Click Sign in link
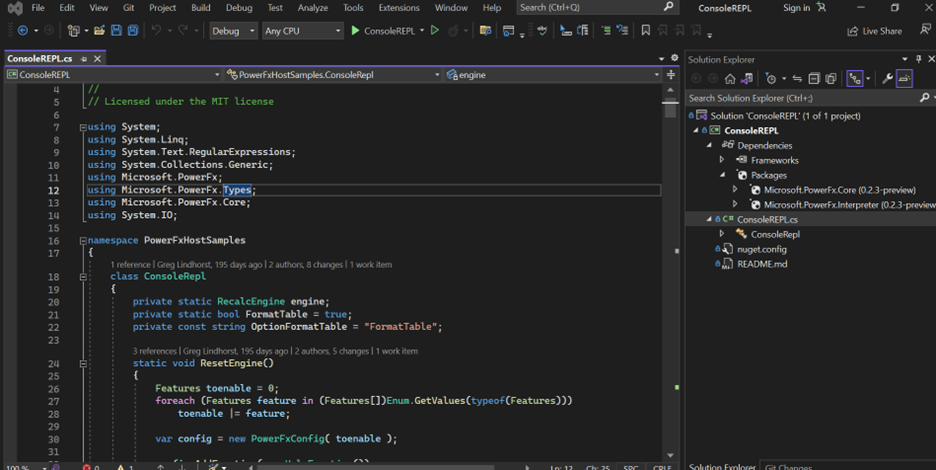 [796, 8]
